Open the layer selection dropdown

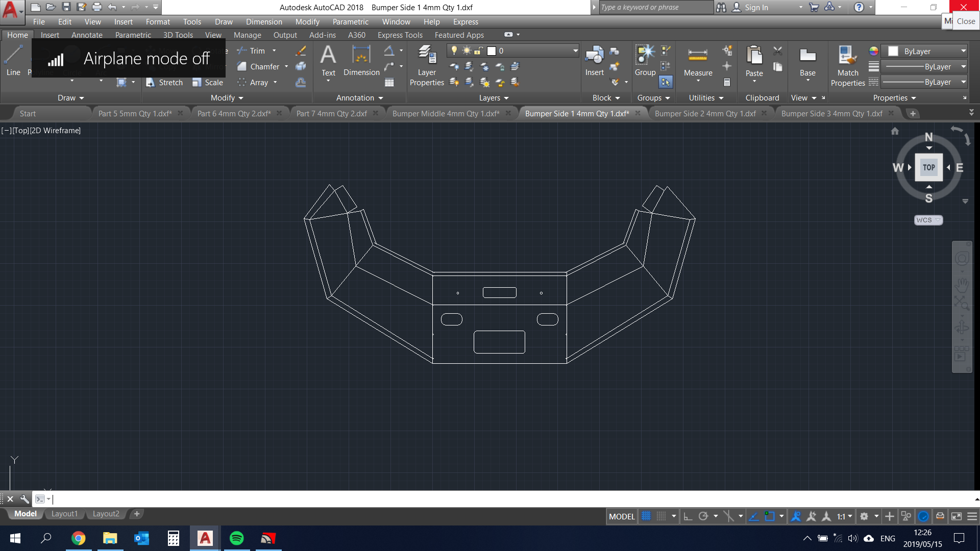[575, 51]
